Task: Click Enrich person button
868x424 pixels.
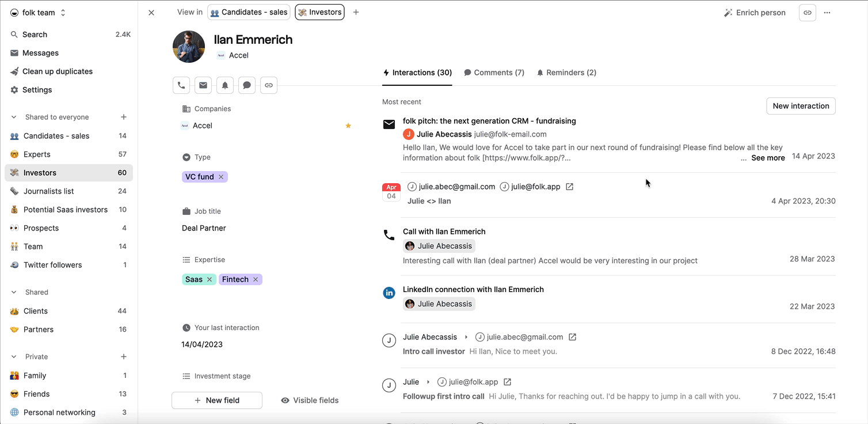Action: coord(755,13)
